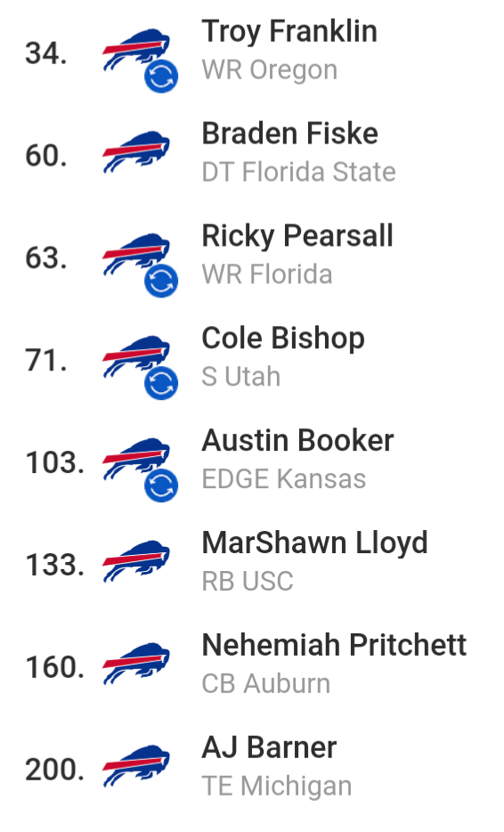Click the trade icon on pick 71
The image size is (504, 832).
[161, 383]
